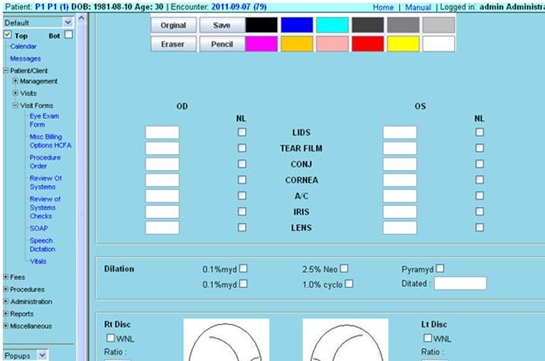Image resolution: width=545 pixels, height=361 pixels.
Task: Select the blue color swatch
Action: [297, 25]
